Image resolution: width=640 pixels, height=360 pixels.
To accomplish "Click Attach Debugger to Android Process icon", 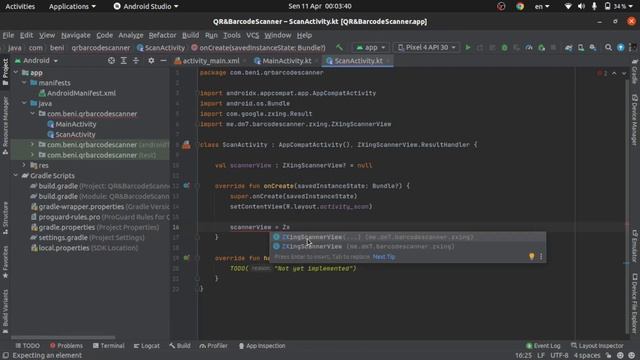I will point(541,48).
